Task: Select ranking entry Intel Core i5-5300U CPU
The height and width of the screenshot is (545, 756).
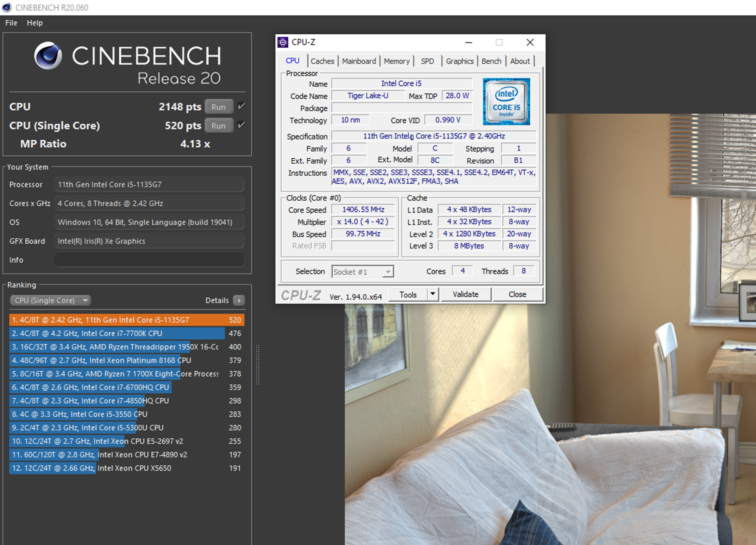Action: point(127,428)
